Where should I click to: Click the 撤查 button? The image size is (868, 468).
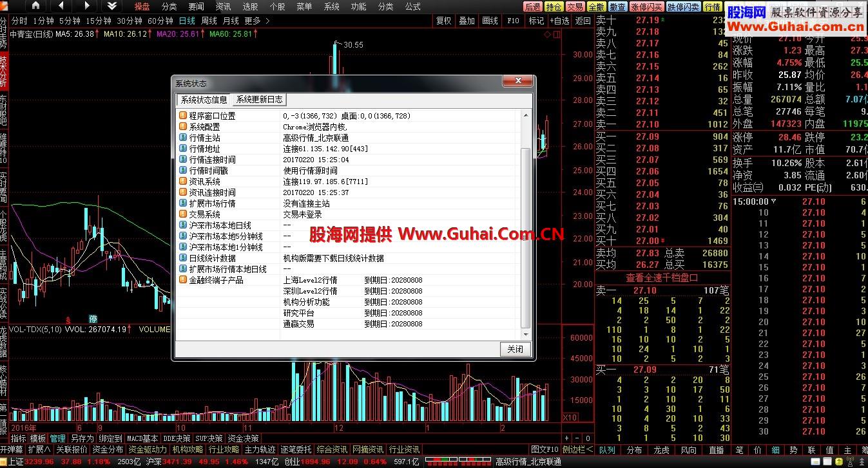pos(617,6)
